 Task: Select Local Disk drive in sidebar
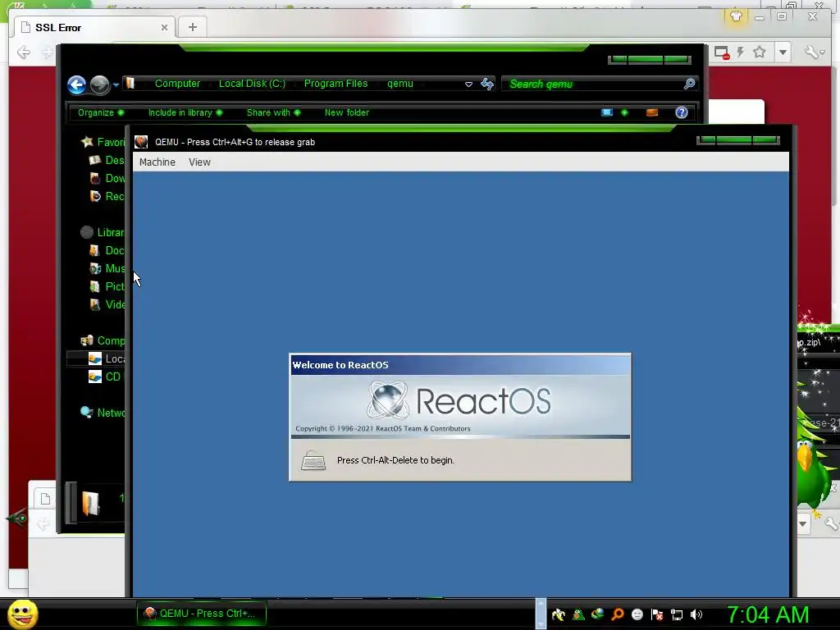[106, 359]
